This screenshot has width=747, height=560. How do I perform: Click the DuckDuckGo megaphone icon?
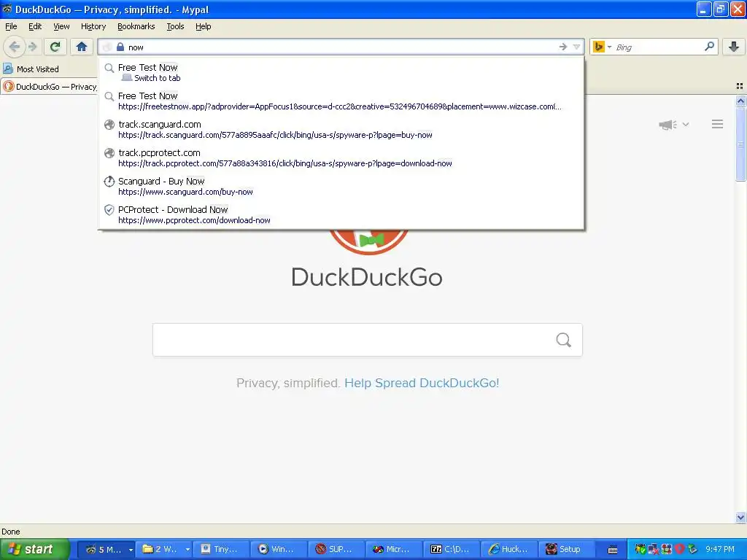point(668,125)
